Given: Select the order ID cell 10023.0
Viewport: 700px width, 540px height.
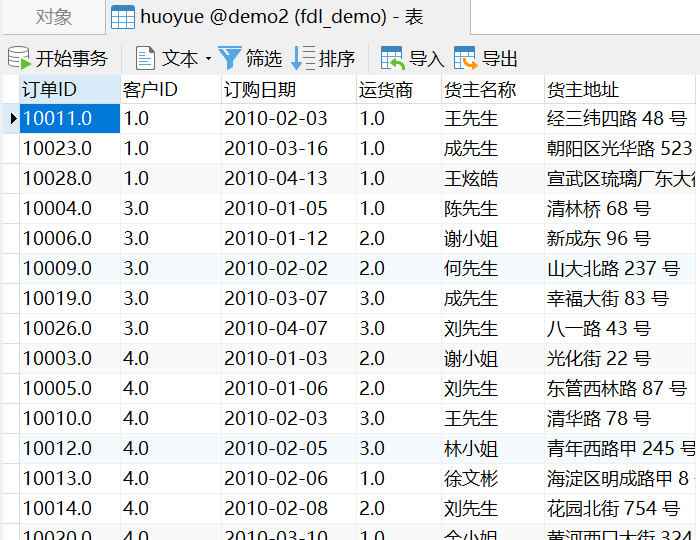Looking at the screenshot, I should point(70,149).
